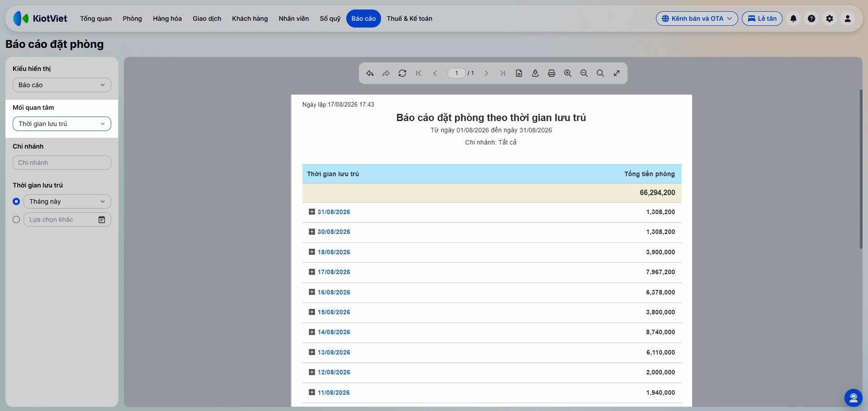Viewport: 868px width, 411px height.
Task: Expand the 15/08/2026 row
Action: (x=311, y=312)
